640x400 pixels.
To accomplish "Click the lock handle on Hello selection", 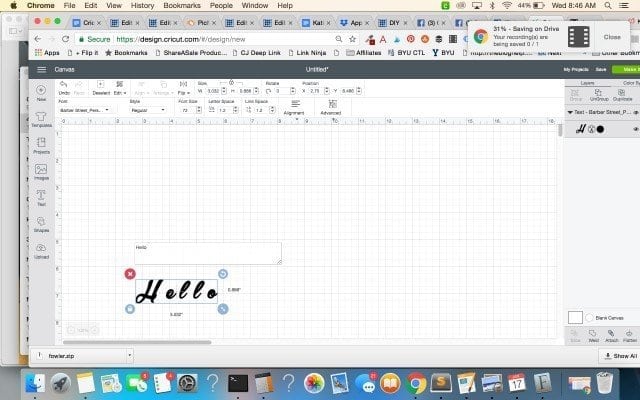I will pyautogui.click(x=130, y=309).
